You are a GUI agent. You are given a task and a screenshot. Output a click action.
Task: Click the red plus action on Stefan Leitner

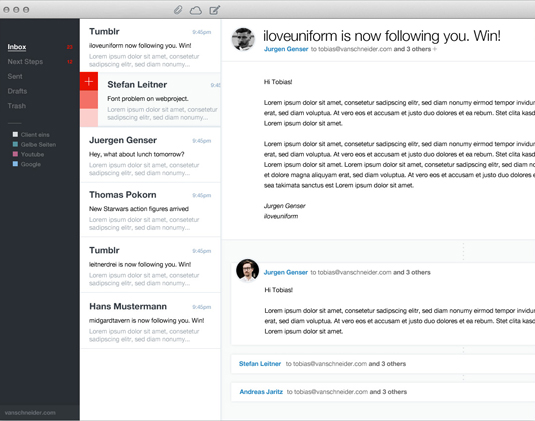[89, 81]
